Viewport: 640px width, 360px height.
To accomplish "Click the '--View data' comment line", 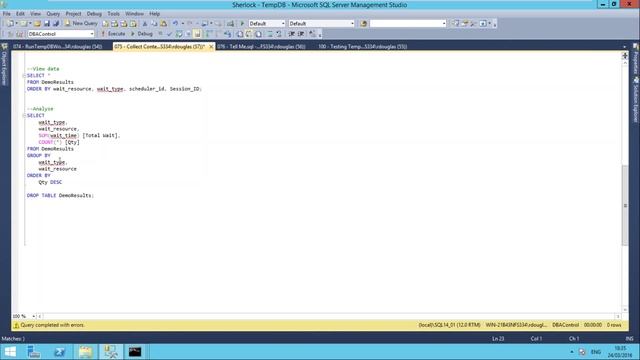I will [43, 69].
